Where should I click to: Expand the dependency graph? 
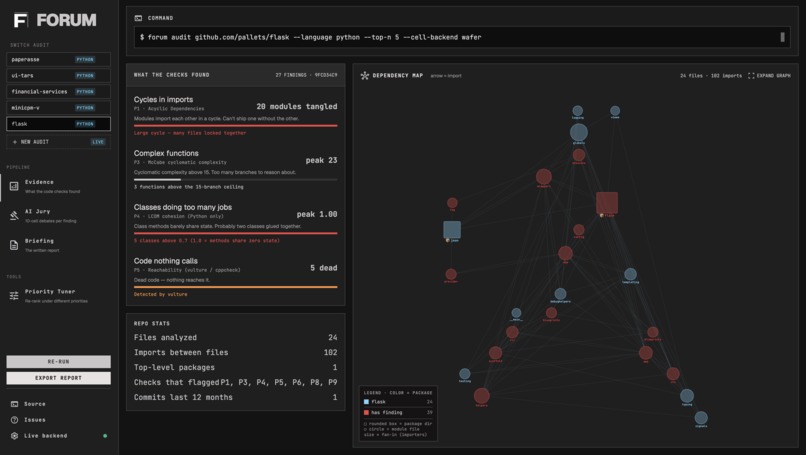click(x=769, y=76)
